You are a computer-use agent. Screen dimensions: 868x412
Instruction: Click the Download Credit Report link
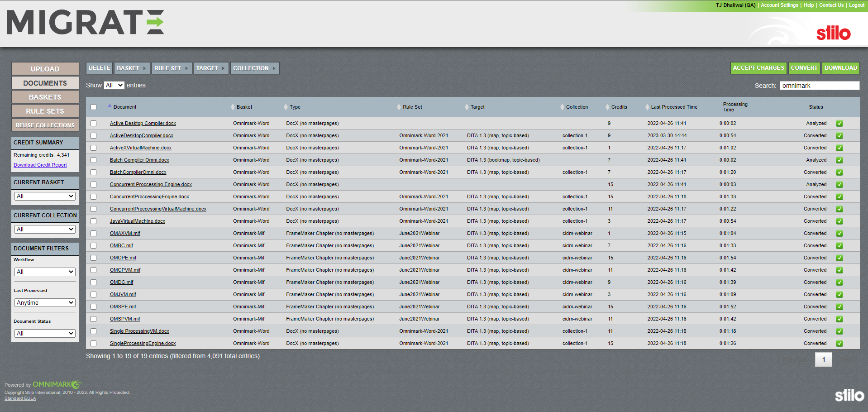(x=40, y=165)
